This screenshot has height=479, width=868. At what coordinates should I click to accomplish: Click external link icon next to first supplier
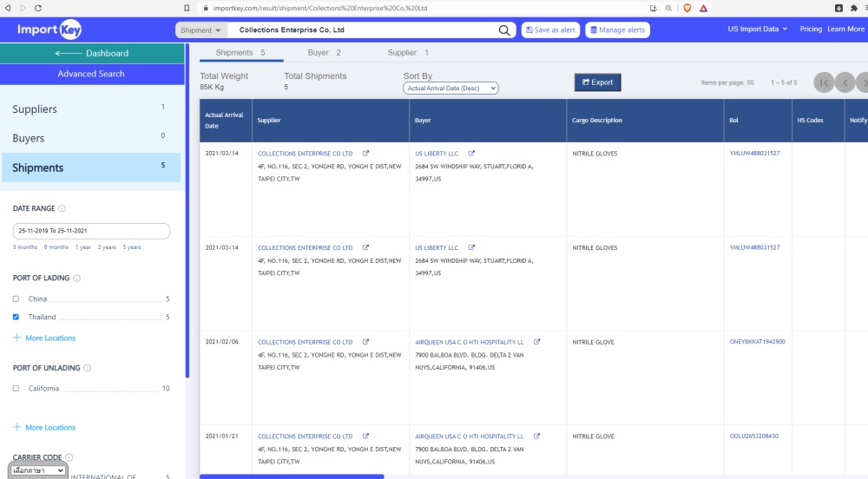(x=365, y=154)
